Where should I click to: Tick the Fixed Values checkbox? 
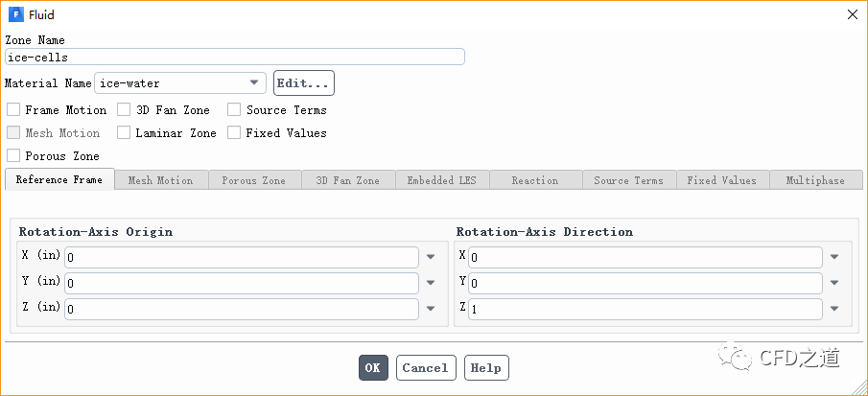click(x=234, y=133)
